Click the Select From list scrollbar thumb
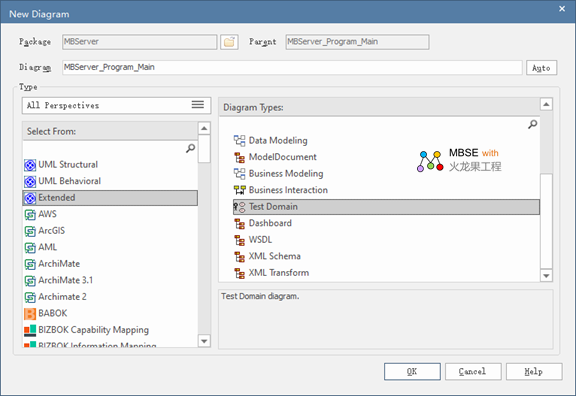The width and height of the screenshot is (576, 396). pyautogui.click(x=204, y=149)
